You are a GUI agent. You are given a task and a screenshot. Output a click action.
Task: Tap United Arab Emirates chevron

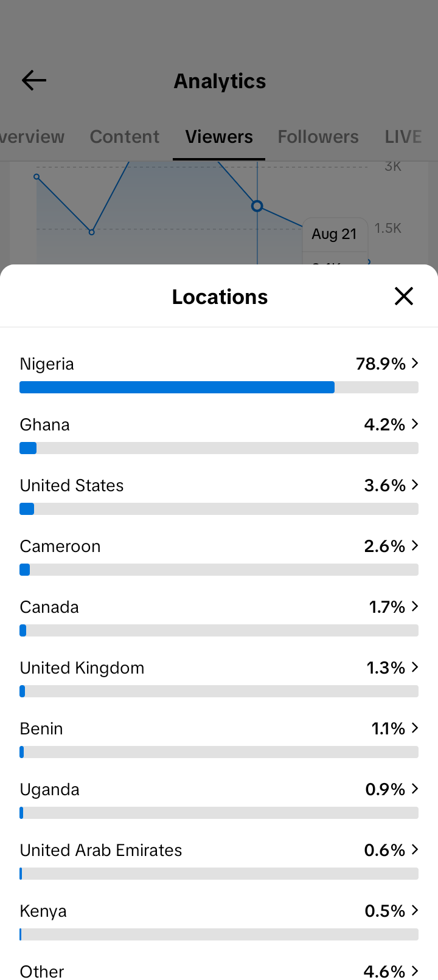(x=415, y=849)
